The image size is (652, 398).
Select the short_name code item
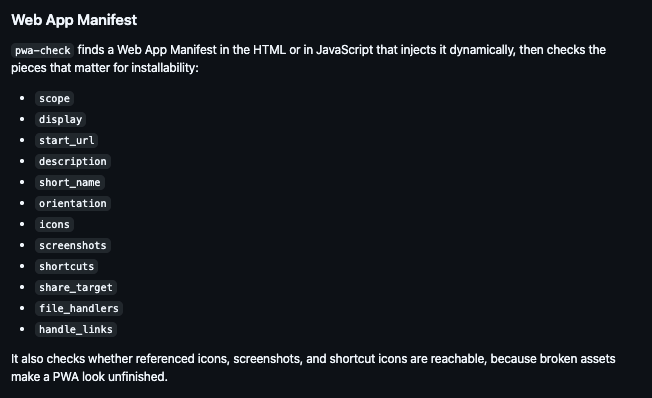coord(70,183)
